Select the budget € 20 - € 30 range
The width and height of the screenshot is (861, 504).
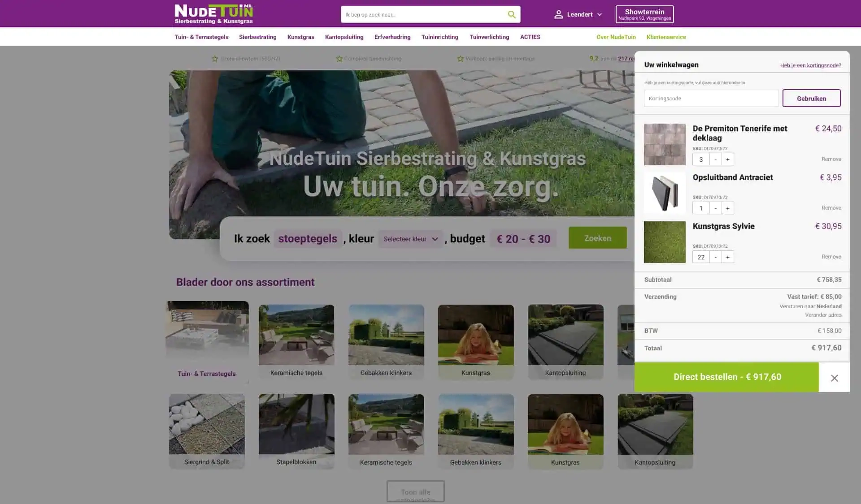pyautogui.click(x=523, y=239)
